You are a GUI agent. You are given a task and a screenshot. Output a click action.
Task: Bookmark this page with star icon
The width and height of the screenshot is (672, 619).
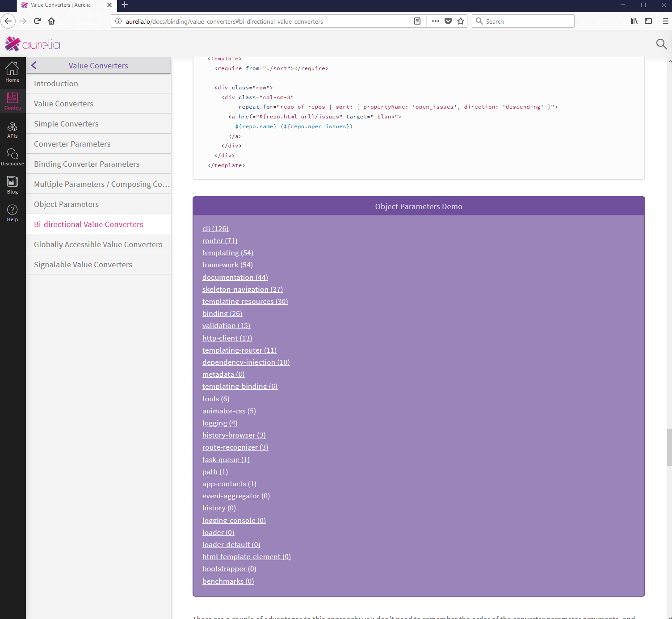click(461, 21)
